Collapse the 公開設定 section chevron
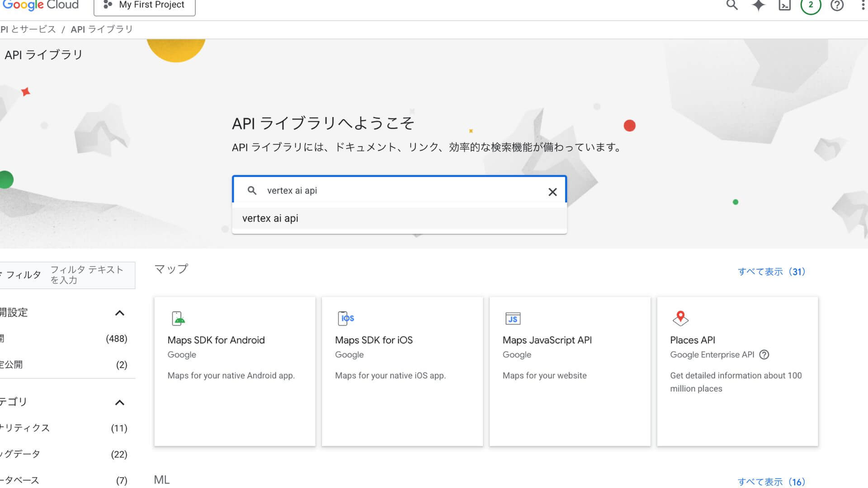 pyautogui.click(x=119, y=313)
